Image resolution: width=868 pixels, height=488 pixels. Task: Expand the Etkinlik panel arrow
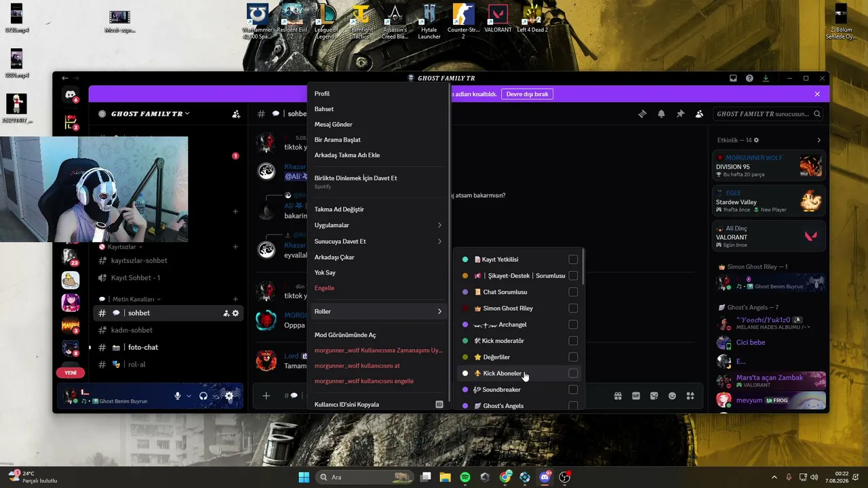pyautogui.click(x=818, y=140)
